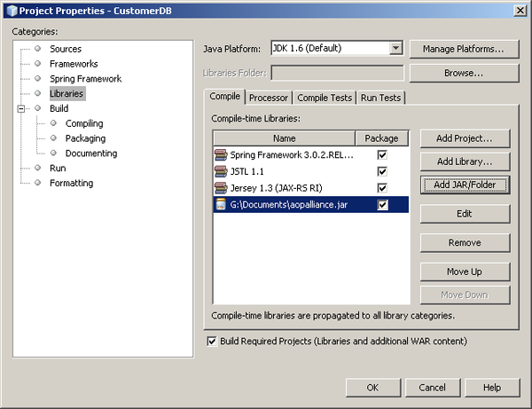
Task: Click the aopalliance.jar file icon
Action: tap(221, 204)
